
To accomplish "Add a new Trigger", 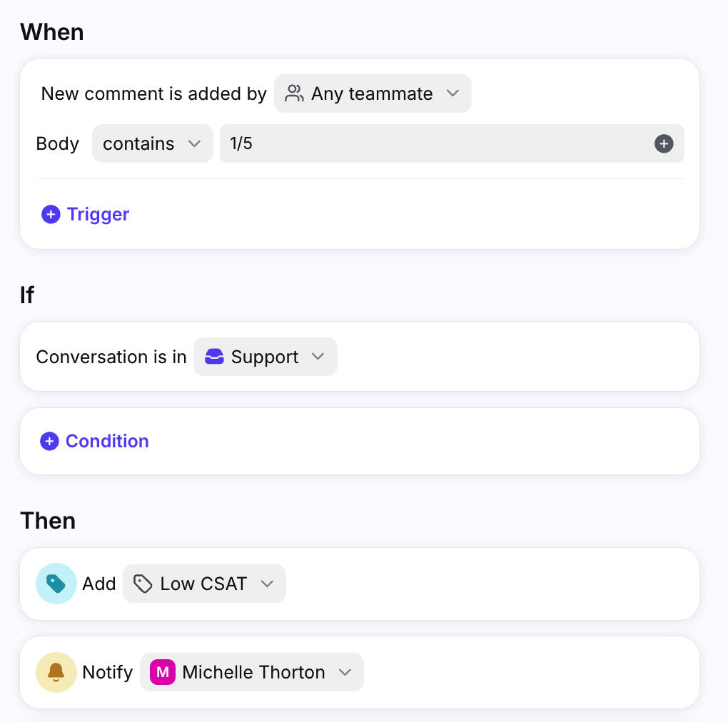I will point(86,214).
